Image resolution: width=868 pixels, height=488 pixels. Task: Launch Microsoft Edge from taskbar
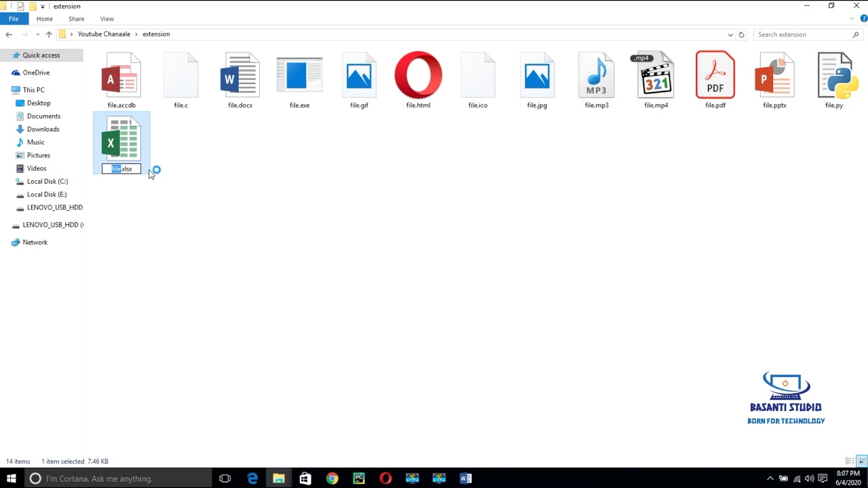(252, 479)
